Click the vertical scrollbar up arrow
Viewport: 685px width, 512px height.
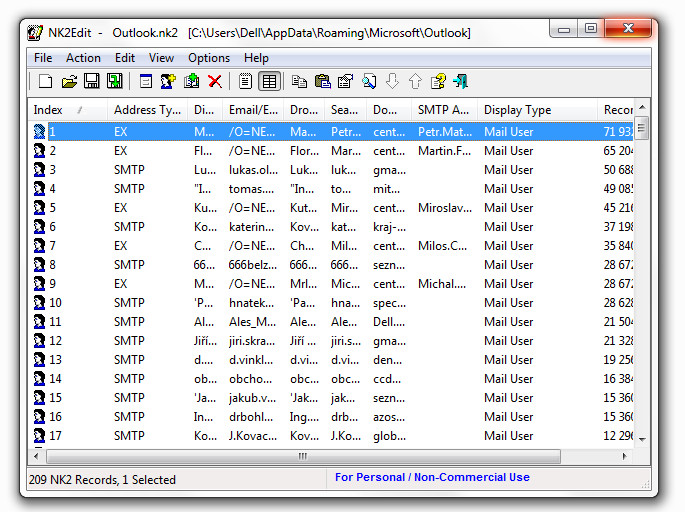(642, 107)
